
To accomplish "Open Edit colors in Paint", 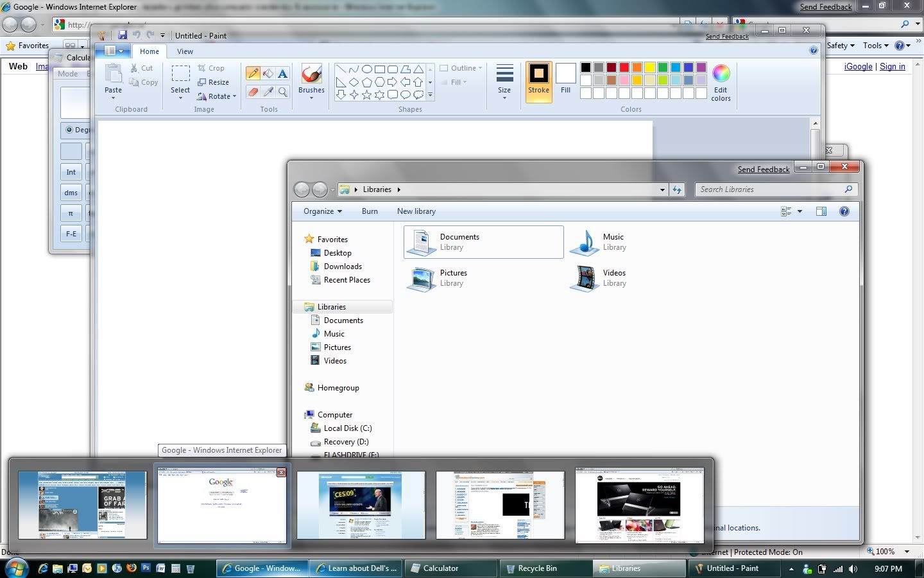I will [x=721, y=83].
